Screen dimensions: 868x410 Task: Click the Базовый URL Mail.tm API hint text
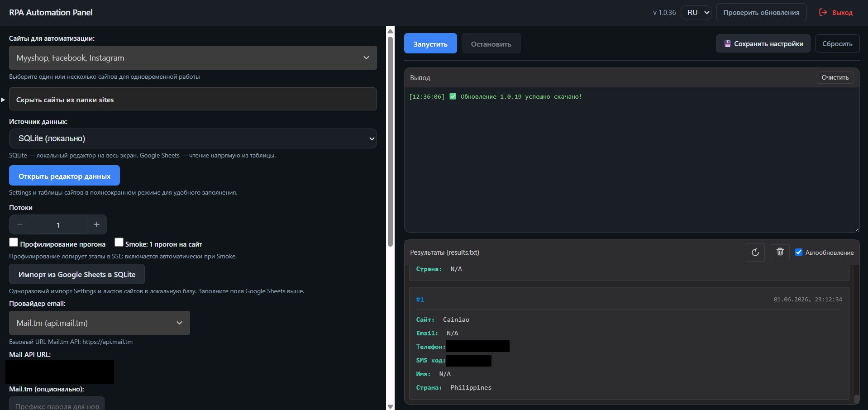pyautogui.click(x=71, y=342)
